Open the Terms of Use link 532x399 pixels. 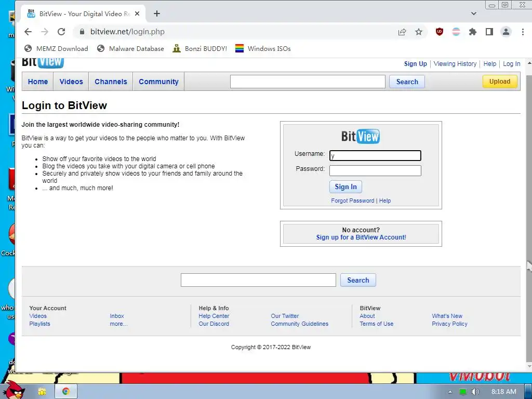point(376,324)
